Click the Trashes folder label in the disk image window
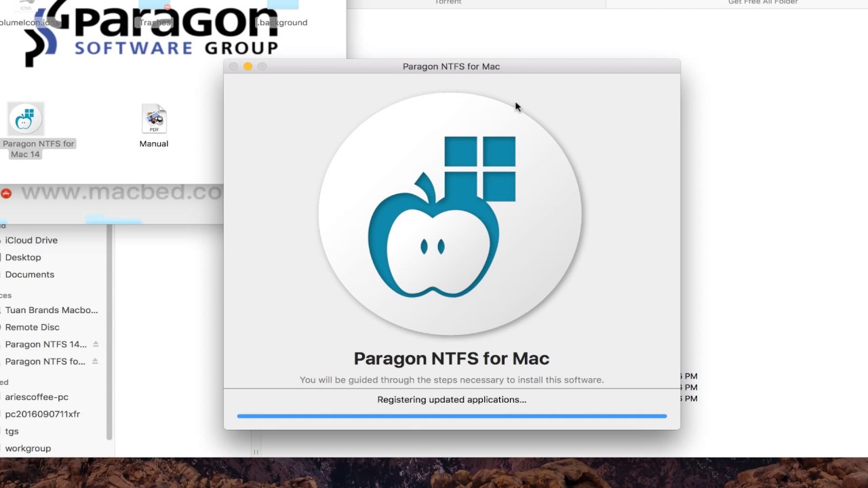Image resolution: width=868 pixels, height=488 pixels. point(155,22)
